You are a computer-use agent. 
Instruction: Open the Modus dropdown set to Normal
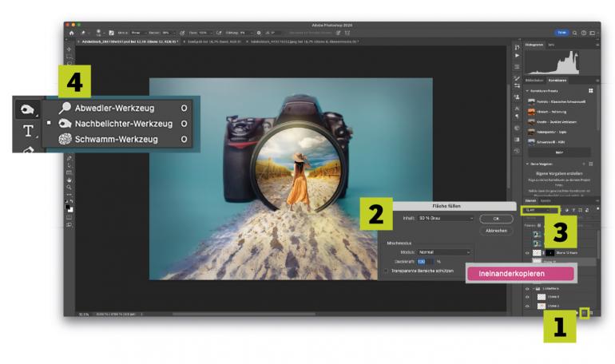(444, 251)
